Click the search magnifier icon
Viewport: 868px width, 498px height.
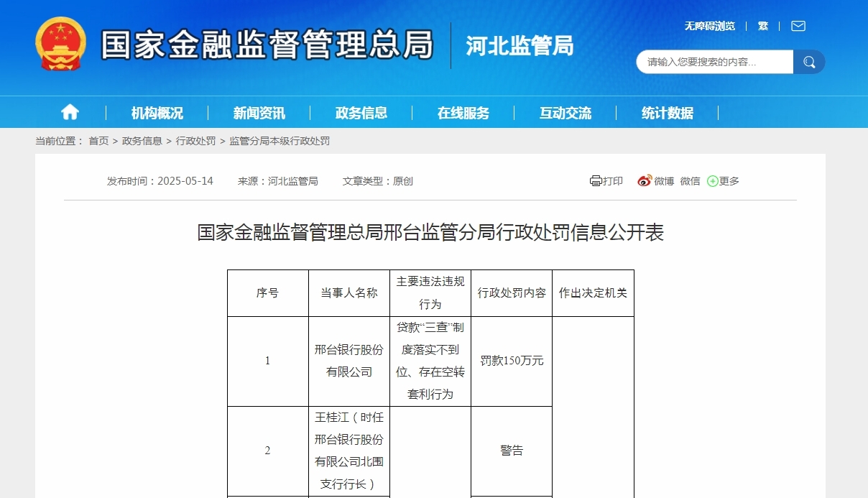809,62
